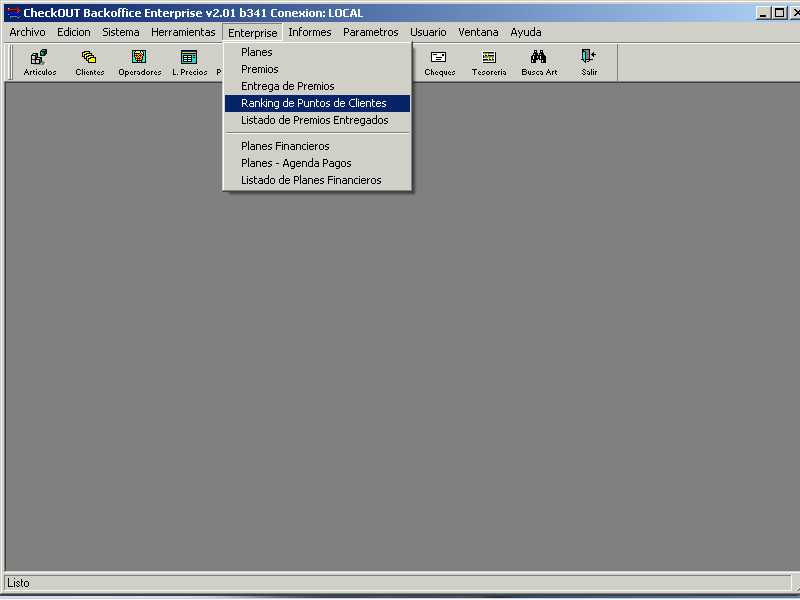
Task: Open the Ventana menu
Action: coord(478,32)
